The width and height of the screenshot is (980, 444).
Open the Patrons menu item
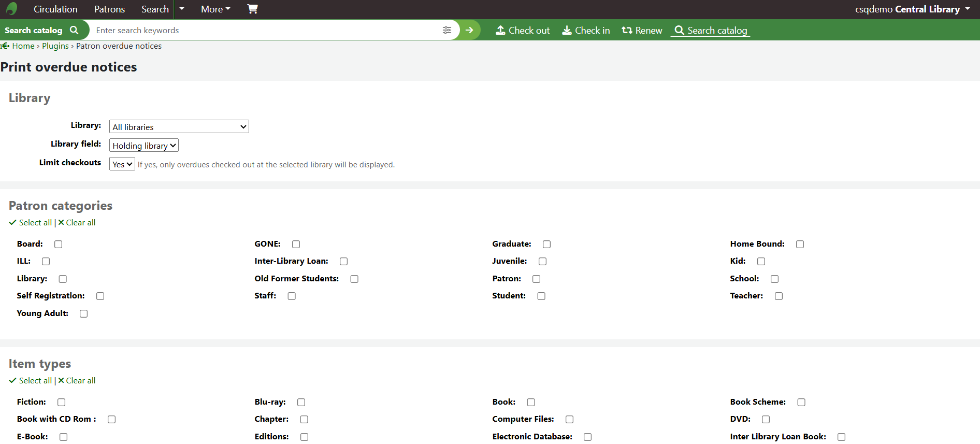109,9
